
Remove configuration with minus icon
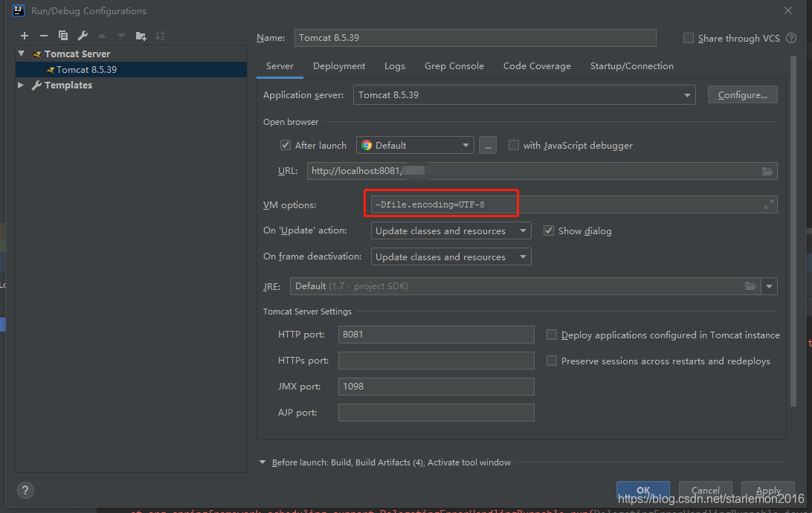tap(43, 36)
